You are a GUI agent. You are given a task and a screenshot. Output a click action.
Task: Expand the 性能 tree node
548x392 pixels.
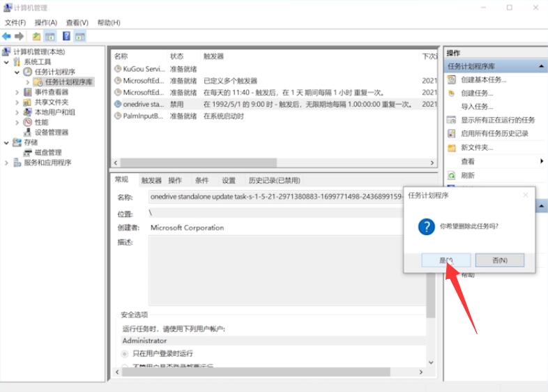point(17,123)
